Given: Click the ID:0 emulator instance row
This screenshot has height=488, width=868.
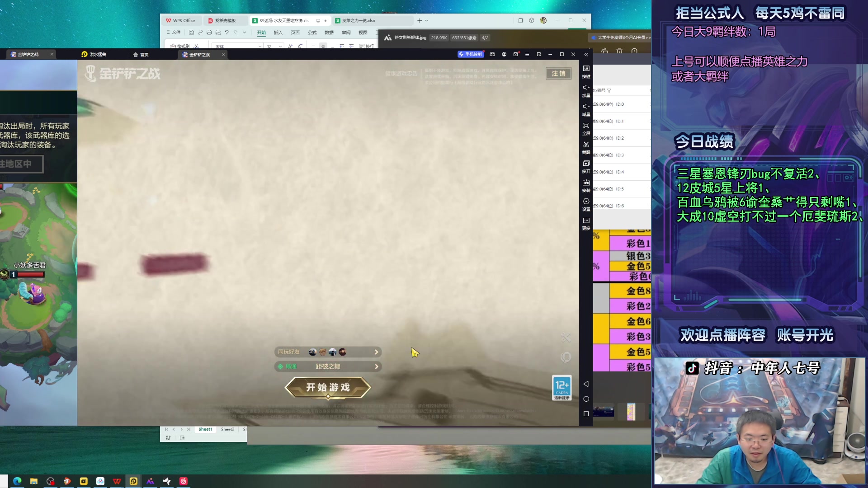Looking at the screenshot, I should [622, 104].
